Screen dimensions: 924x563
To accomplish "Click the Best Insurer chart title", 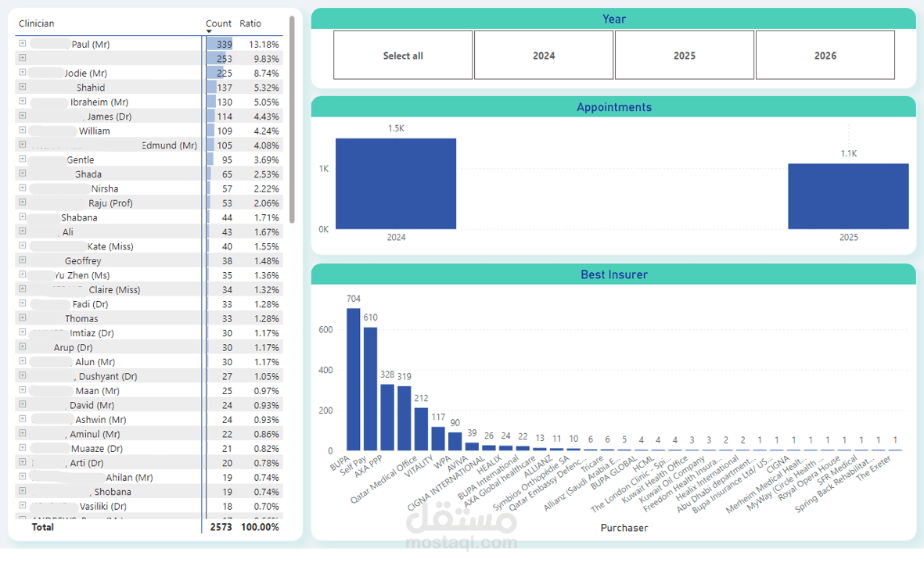I will tap(614, 274).
